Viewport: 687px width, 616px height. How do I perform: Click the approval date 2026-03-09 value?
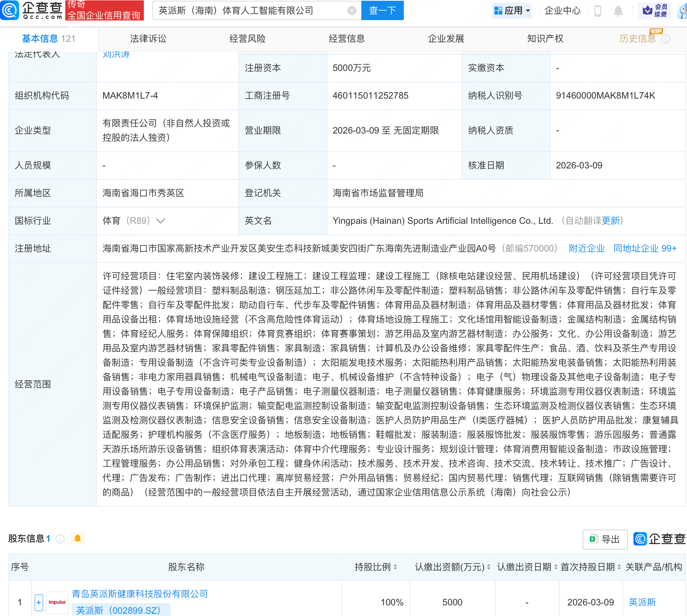pyautogui.click(x=579, y=165)
